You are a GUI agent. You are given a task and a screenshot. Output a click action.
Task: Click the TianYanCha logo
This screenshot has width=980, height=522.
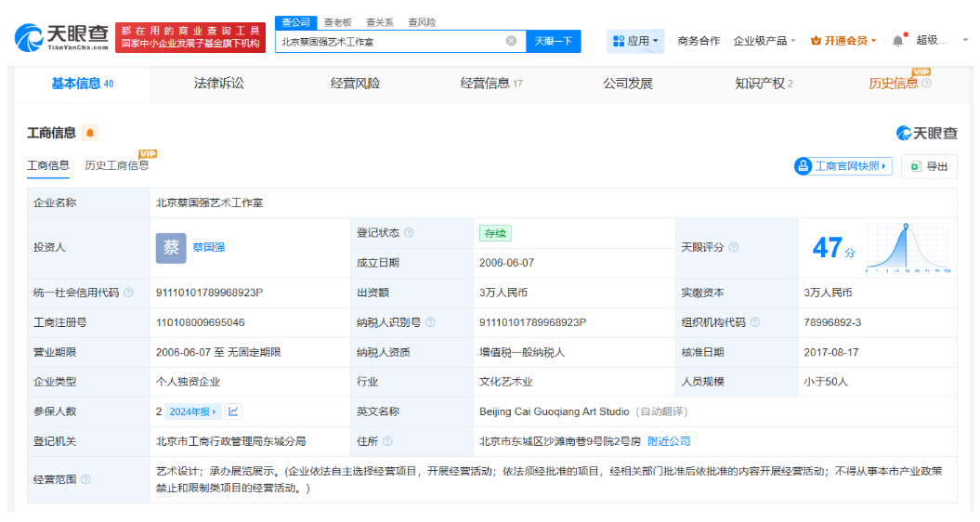[61, 37]
